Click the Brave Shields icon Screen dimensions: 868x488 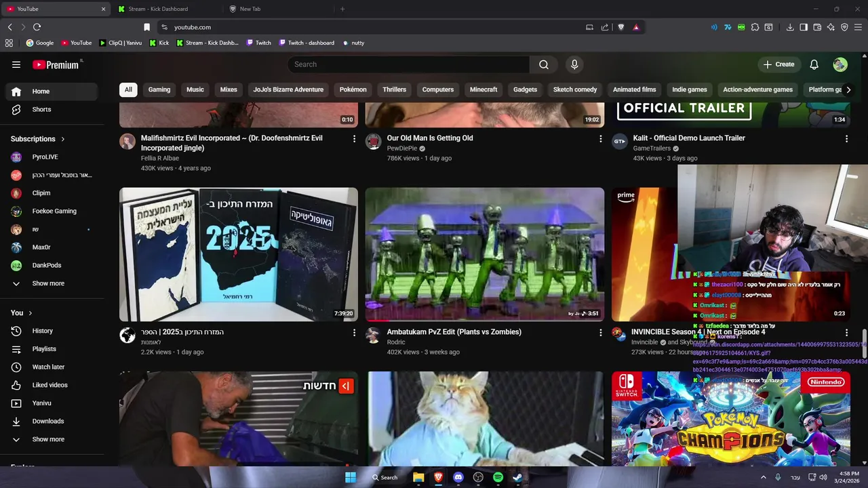(620, 27)
